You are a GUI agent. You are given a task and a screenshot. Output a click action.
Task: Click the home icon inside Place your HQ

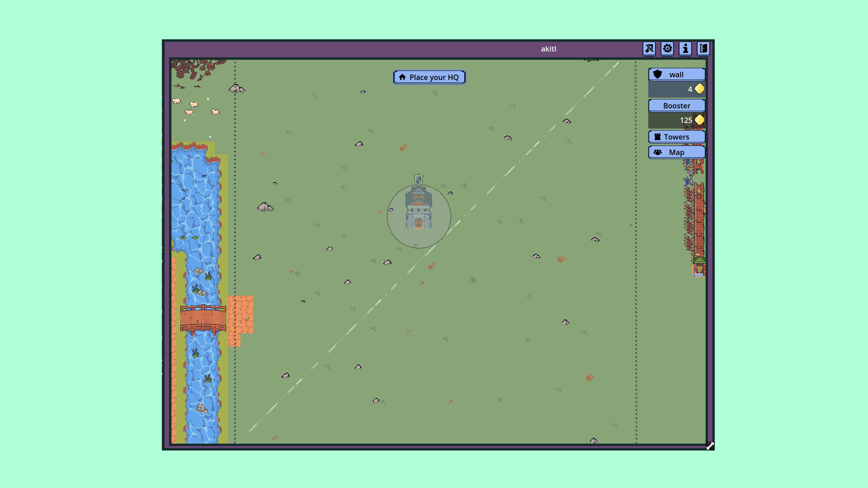402,77
